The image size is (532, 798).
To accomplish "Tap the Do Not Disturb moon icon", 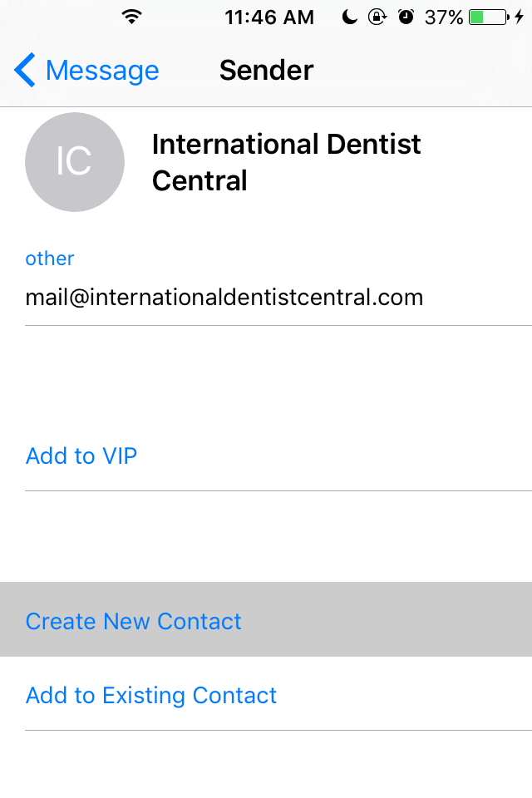I will (x=350, y=17).
